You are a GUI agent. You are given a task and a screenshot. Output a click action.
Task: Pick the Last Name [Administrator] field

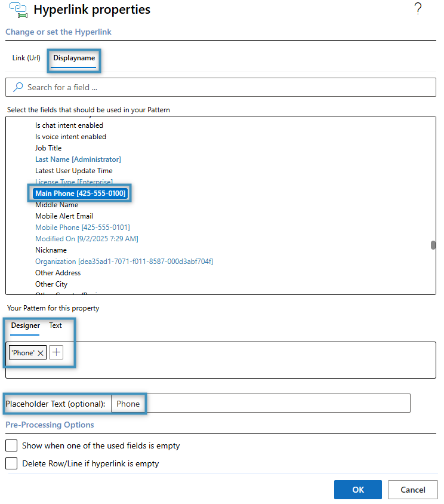[x=78, y=159]
